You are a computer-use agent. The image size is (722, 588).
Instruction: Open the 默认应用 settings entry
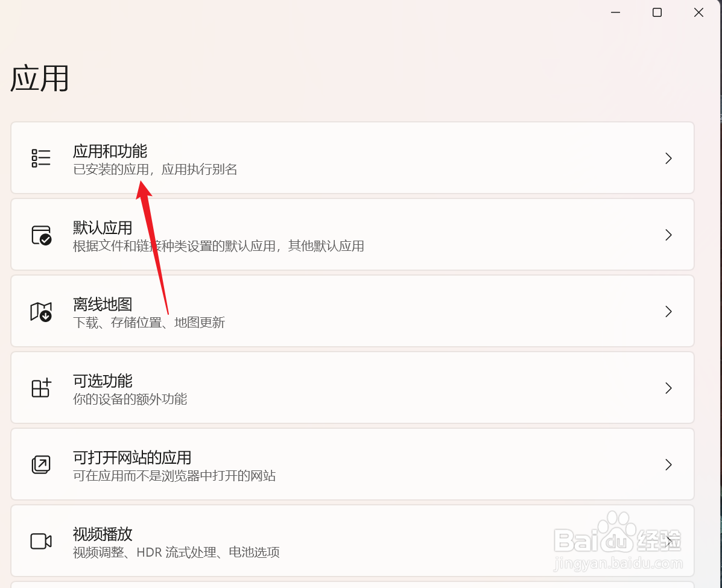click(352, 235)
